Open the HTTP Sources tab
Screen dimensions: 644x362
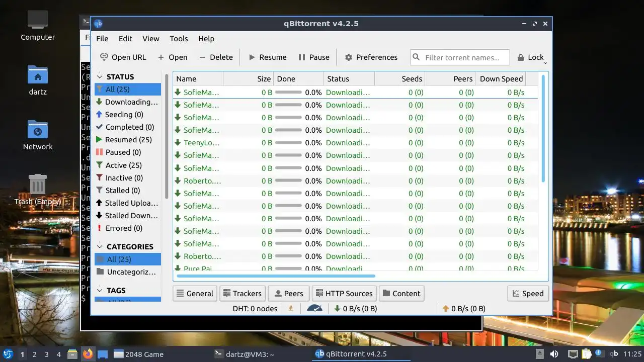(x=344, y=294)
